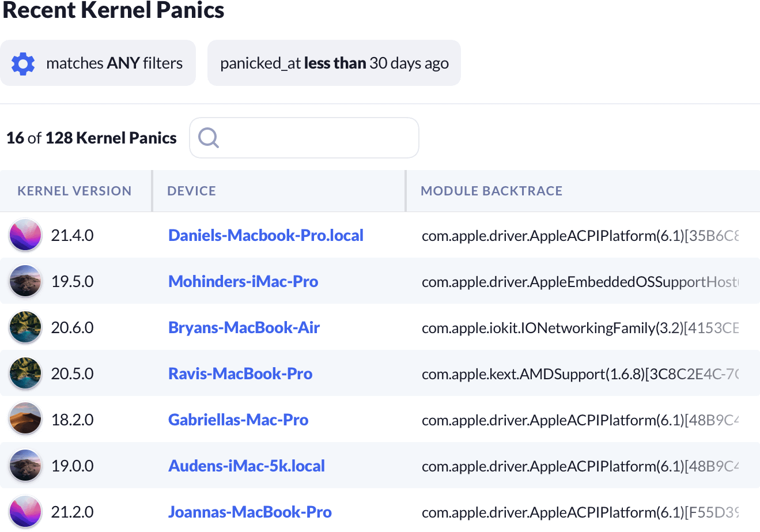
Task: Sort by the Device column header
Action: point(191,191)
